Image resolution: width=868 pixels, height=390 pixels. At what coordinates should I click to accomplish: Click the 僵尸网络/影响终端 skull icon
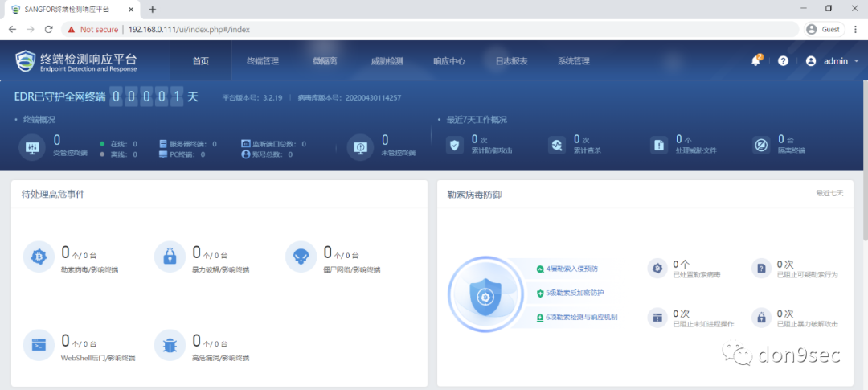point(301,257)
